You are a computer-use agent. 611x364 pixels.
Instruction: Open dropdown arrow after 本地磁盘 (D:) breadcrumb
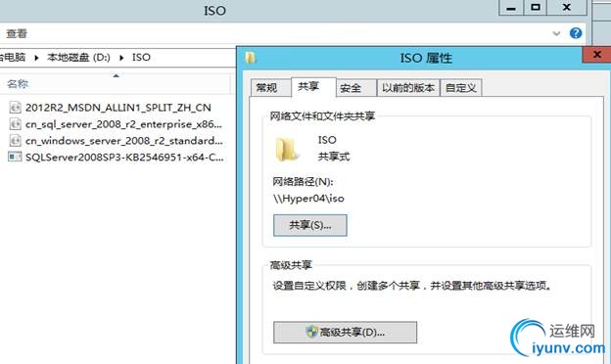[x=121, y=58]
